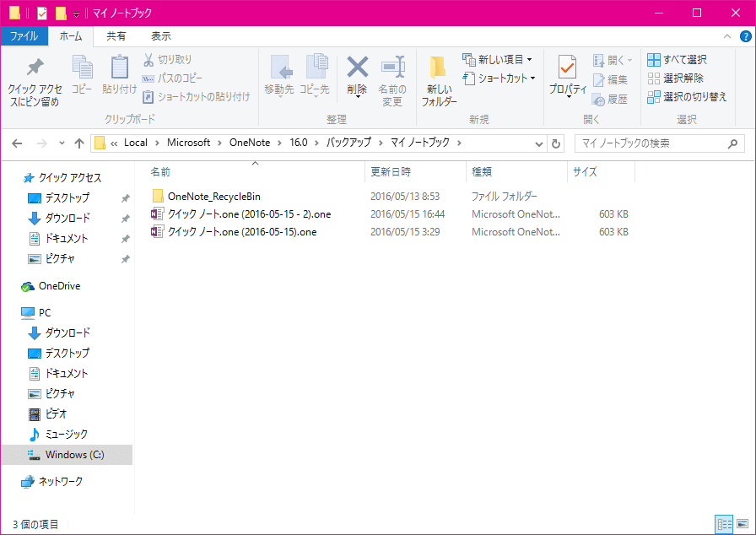Click the Copy ribbon icon
This screenshot has width=756, height=535.
[x=82, y=75]
